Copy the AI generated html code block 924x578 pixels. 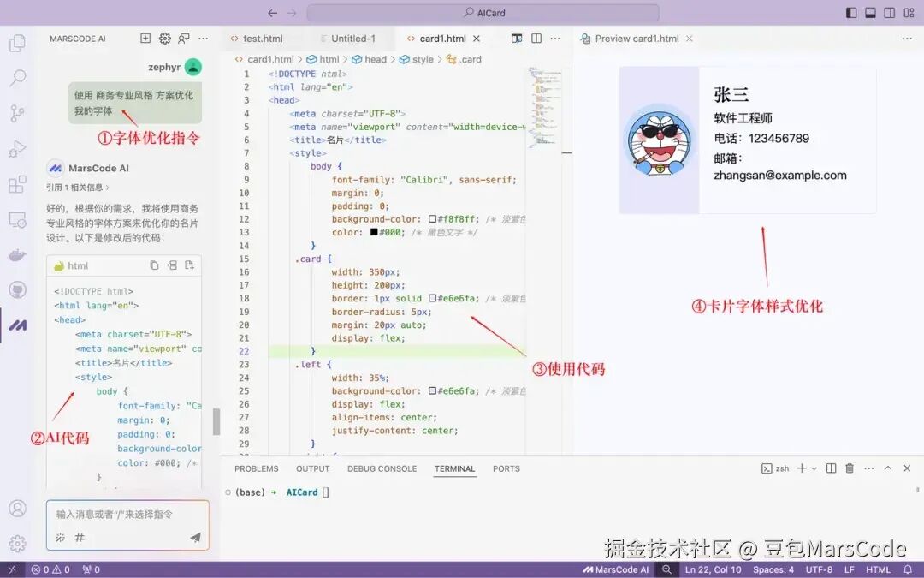click(154, 265)
